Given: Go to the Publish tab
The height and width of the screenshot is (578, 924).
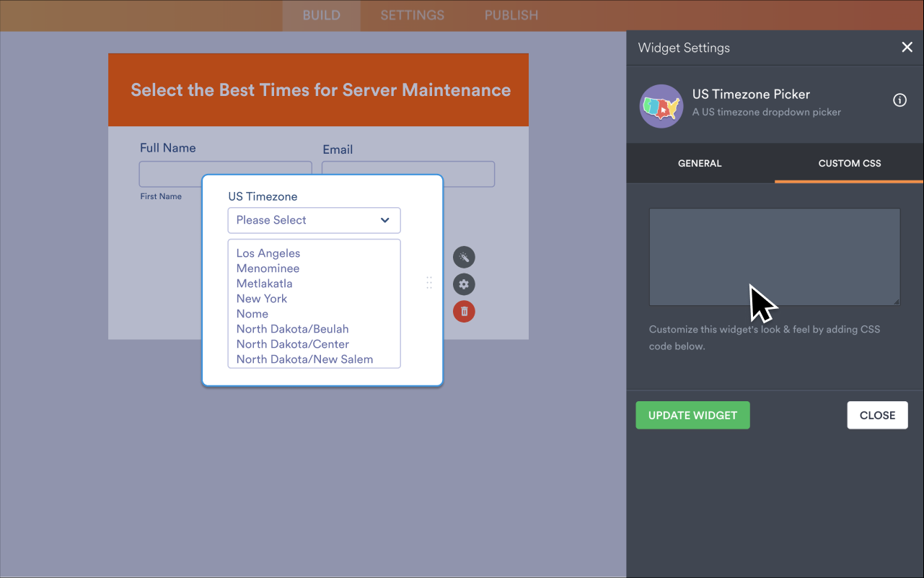Looking at the screenshot, I should click(x=511, y=15).
